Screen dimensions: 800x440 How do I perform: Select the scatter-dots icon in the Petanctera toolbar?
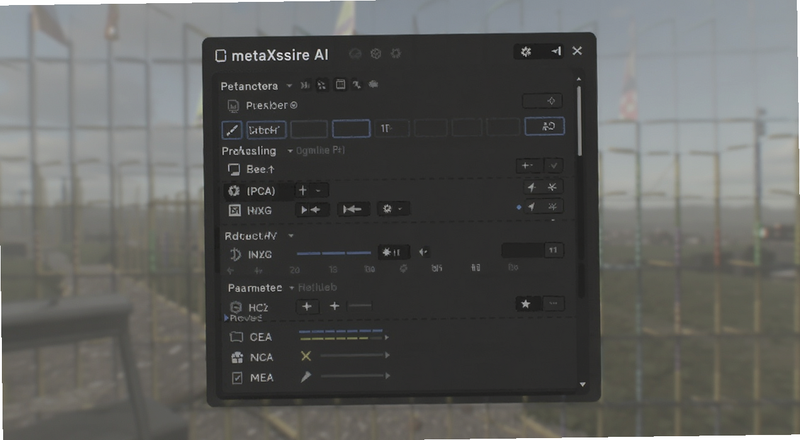click(322, 85)
